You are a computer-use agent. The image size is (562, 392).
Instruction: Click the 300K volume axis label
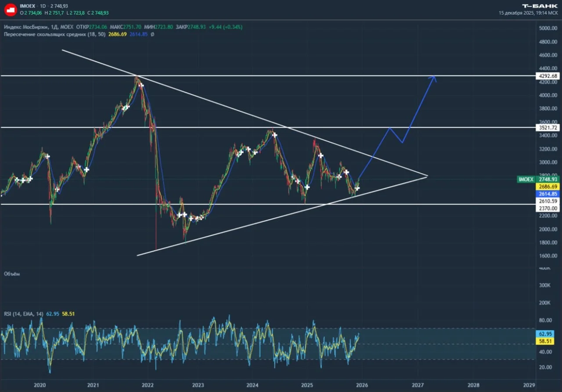[x=544, y=285]
